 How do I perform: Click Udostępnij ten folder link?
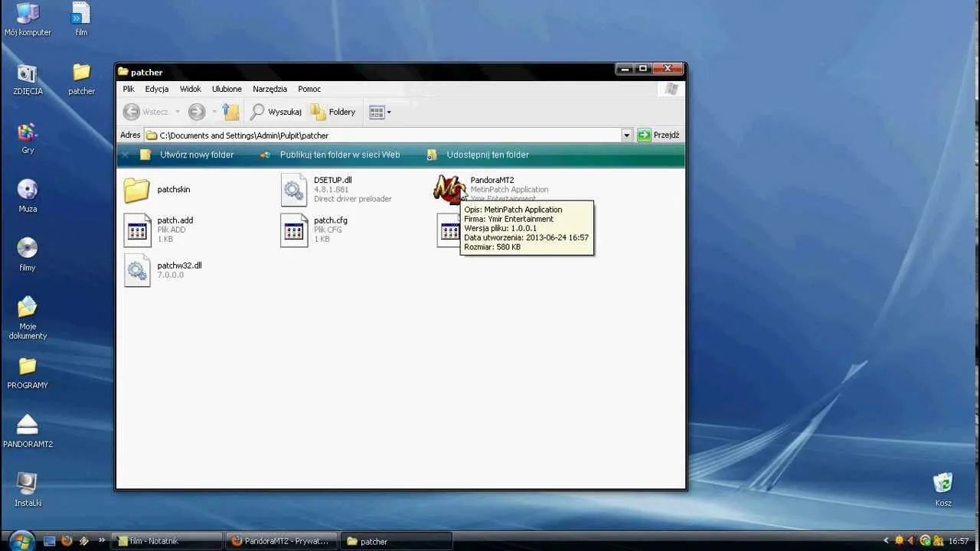(x=478, y=155)
